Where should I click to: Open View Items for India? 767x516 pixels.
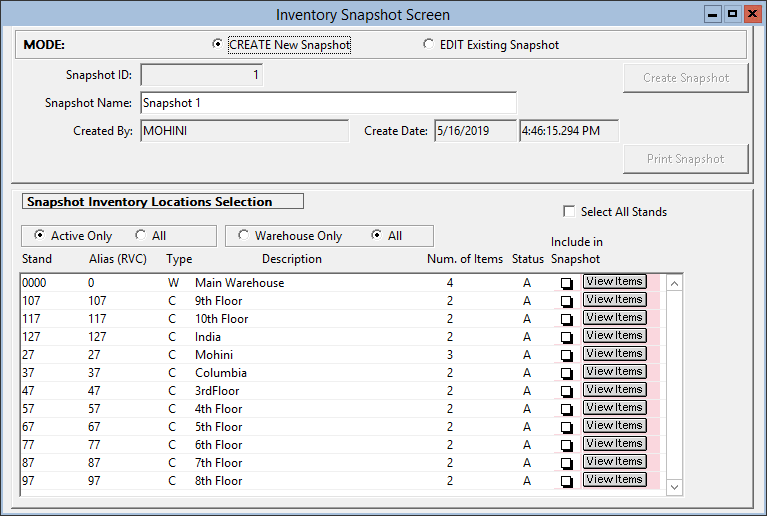click(x=614, y=336)
